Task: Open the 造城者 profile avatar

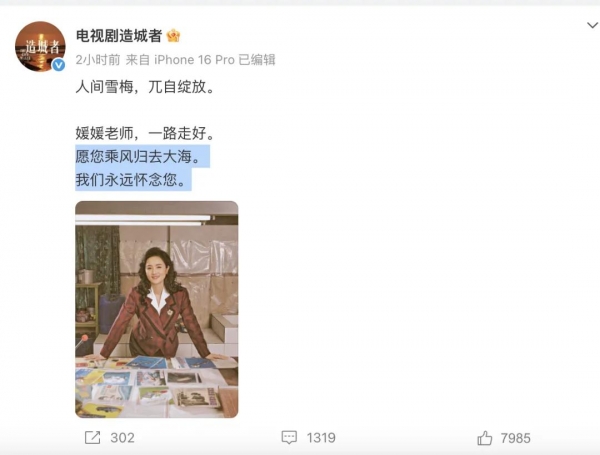Action: click(40, 46)
